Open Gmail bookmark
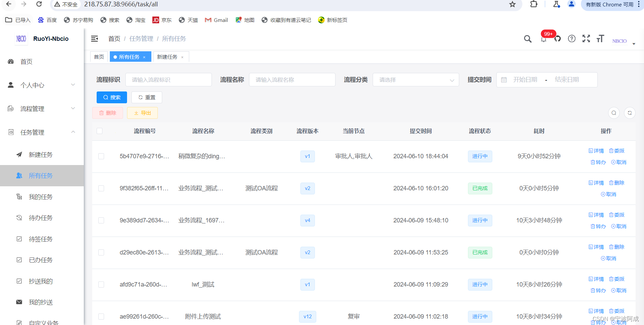 point(217,20)
